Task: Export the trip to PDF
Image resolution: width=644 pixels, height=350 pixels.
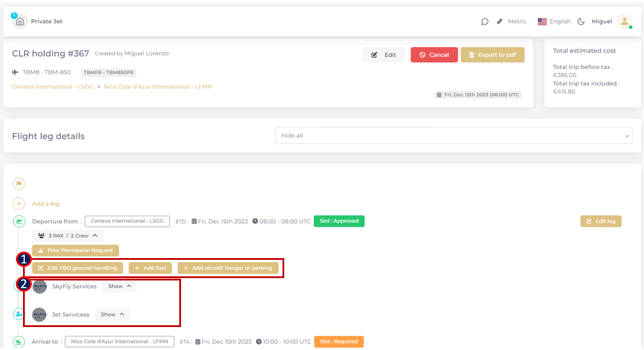Action: coord(492,55)
